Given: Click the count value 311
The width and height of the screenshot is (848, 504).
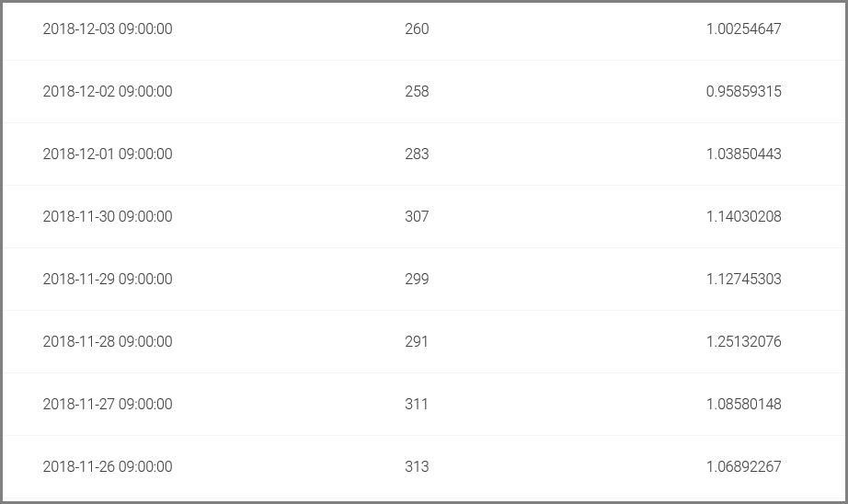Looking at the screenshot, I should coord(417,405).
